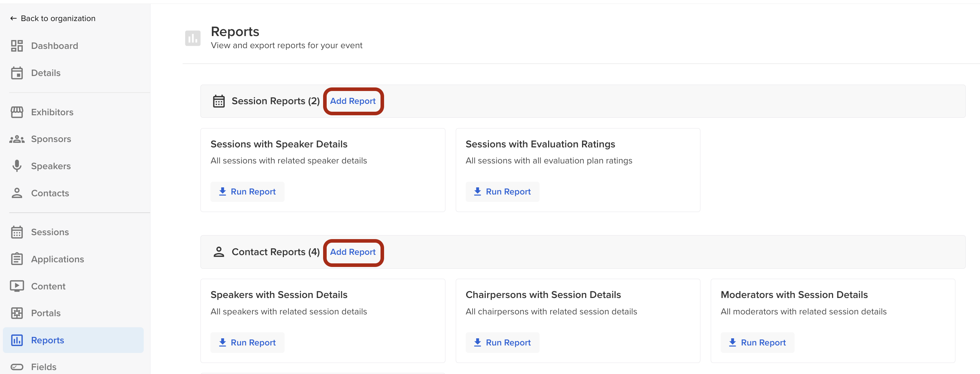Click download icon for Sessions with Evaluation Ratings

(478, 192)
